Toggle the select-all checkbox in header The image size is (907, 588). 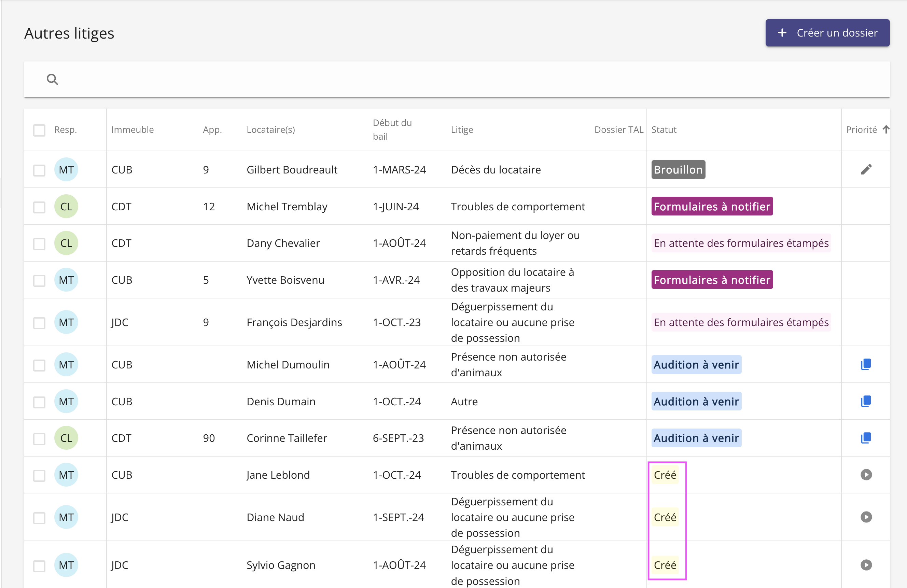coord(39,130)
